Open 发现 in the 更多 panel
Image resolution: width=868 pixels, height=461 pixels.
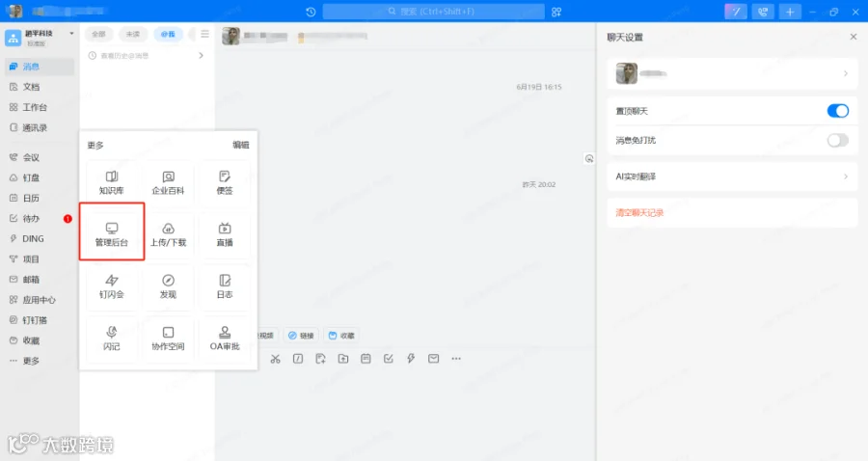coord(168,286)
